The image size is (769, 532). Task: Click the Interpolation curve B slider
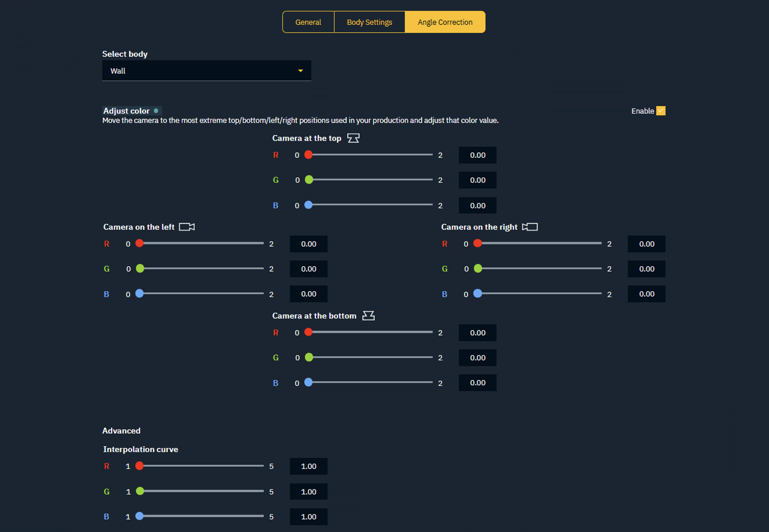(x=200, y=516)
